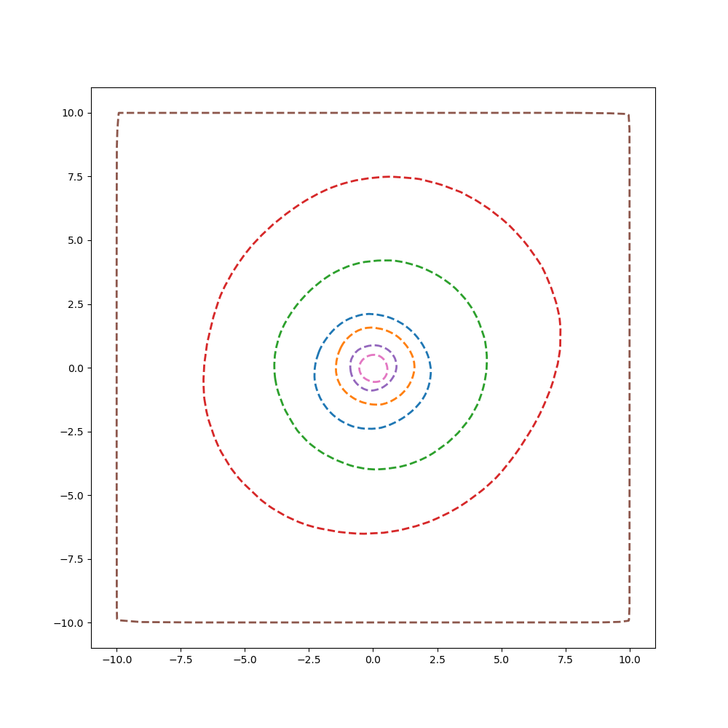This screenshot has width=728, height=728.
Task: Click the y-axis tick label 7.5
Action: (76, 177)
